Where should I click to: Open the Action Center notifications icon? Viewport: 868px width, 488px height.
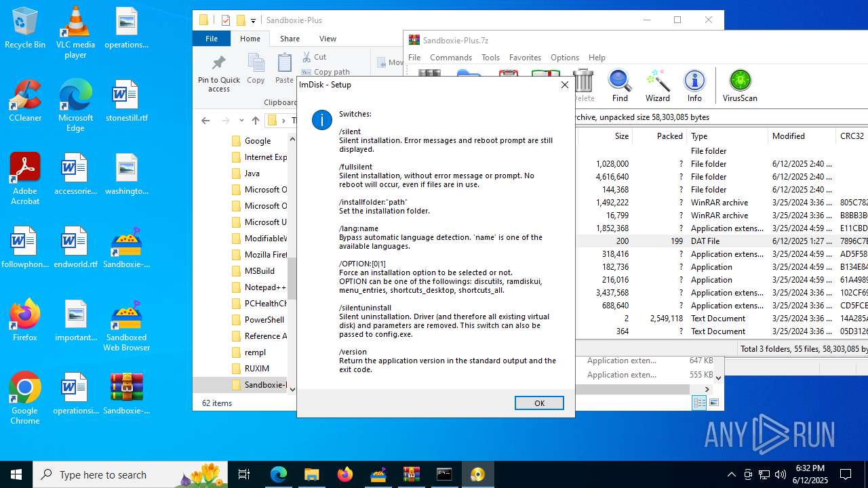tap(846, 474)
